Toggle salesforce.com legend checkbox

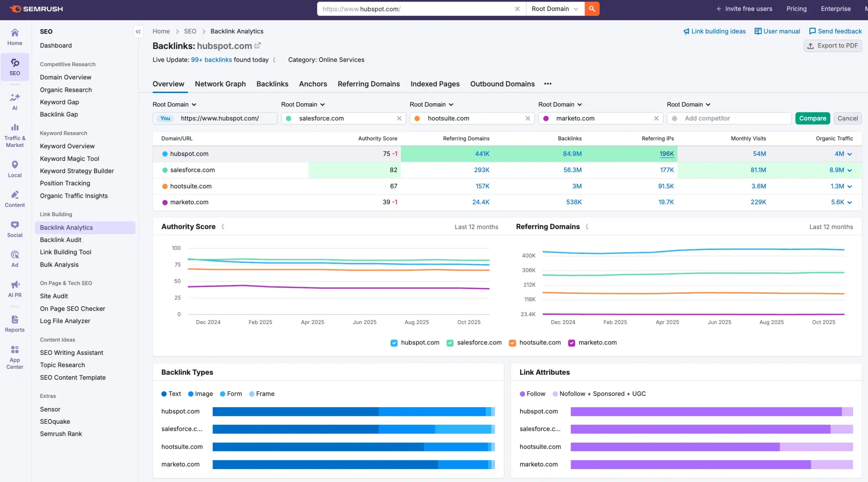point(450,343)
